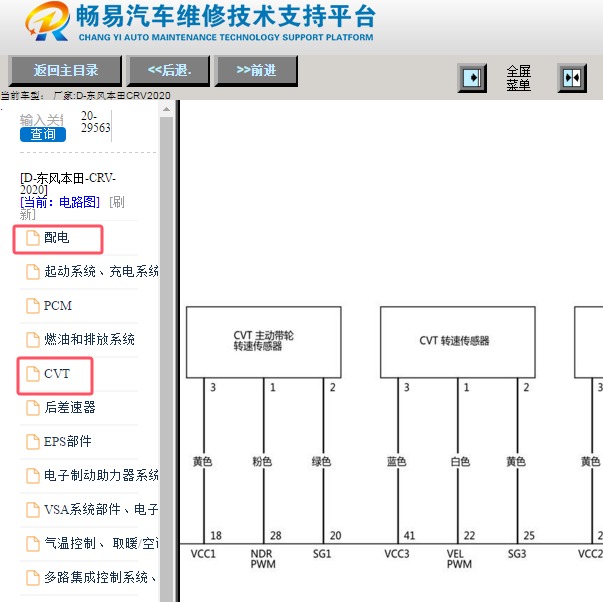The height and width of the screenshot is (602, 603).
Task: Open the CVT category
Action: tap(57, 373)
